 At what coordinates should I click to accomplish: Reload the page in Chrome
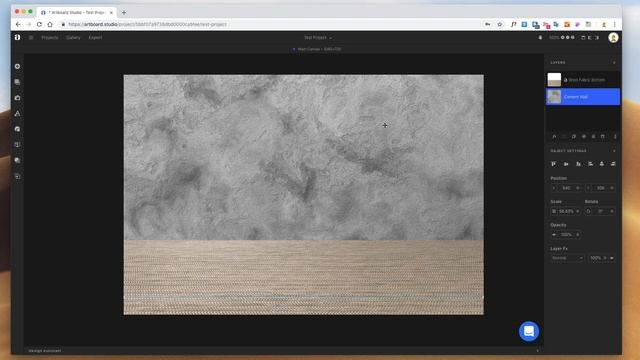pos(39,24)
